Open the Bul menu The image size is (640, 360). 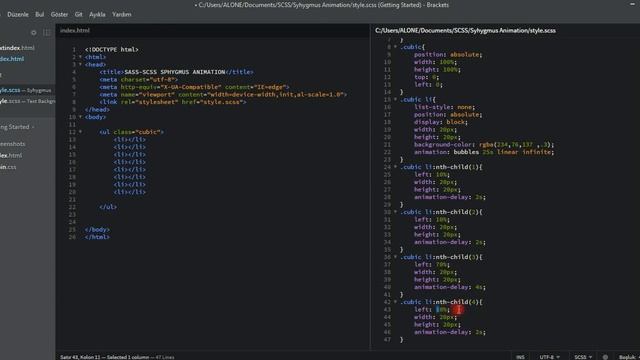(40, 14)
